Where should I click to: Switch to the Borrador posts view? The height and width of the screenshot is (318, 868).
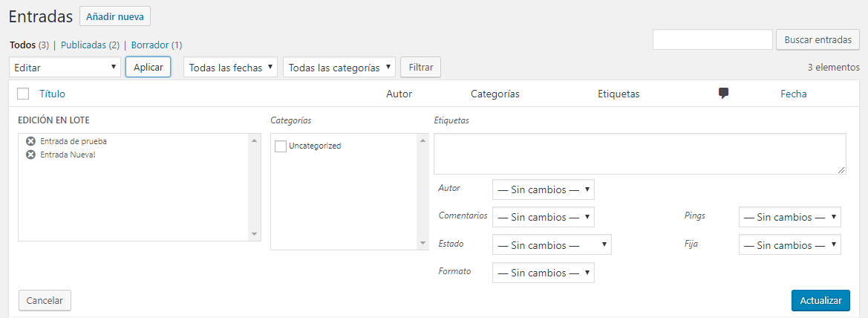[x=155, y=45]
